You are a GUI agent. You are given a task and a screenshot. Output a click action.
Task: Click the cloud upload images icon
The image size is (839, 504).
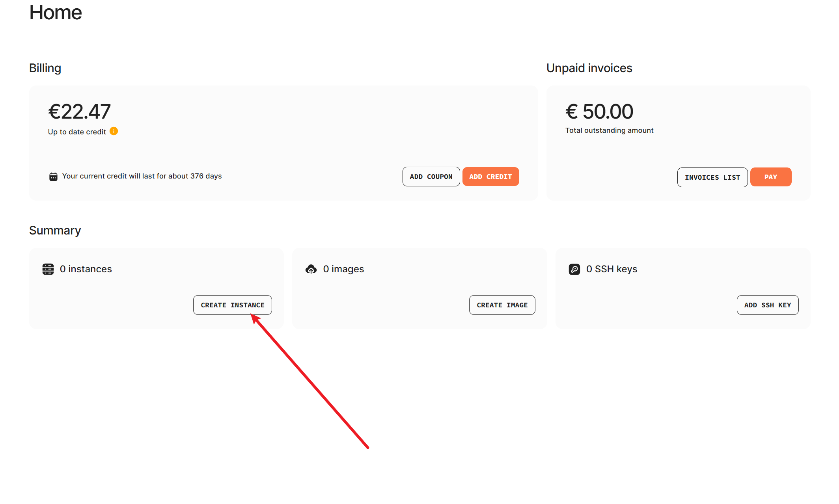pyautogui.click(x=311, y=269)
